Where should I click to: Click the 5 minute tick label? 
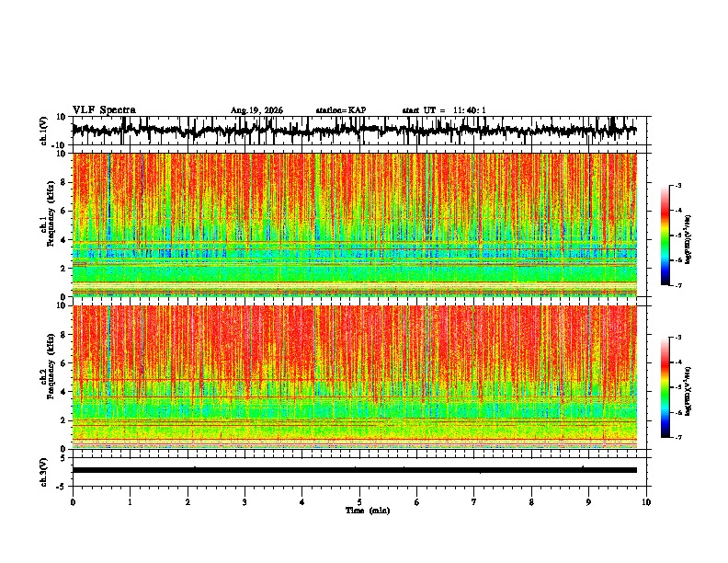(x=359, y=502)
